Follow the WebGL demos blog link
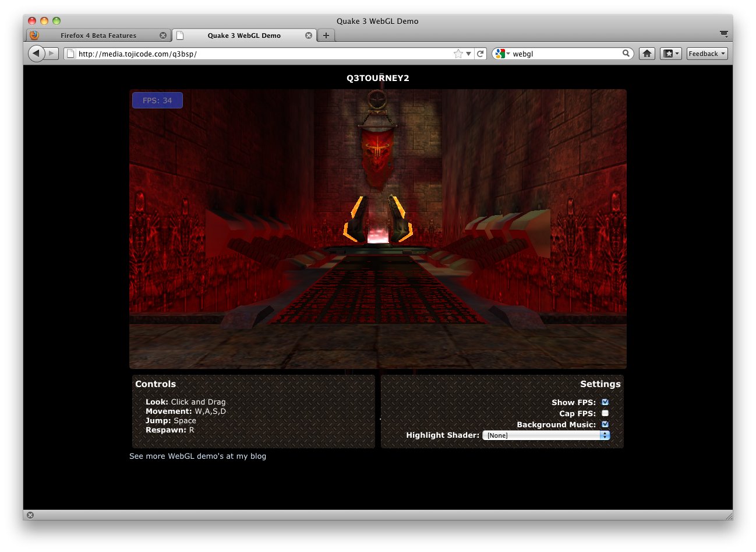 tap(198, 456)
